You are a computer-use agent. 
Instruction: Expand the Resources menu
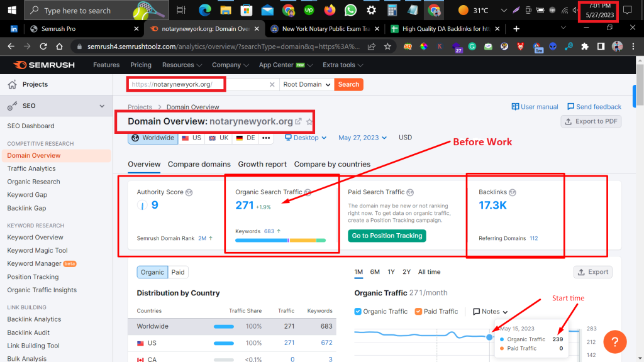pyautogui.click(x=182, y=65)
